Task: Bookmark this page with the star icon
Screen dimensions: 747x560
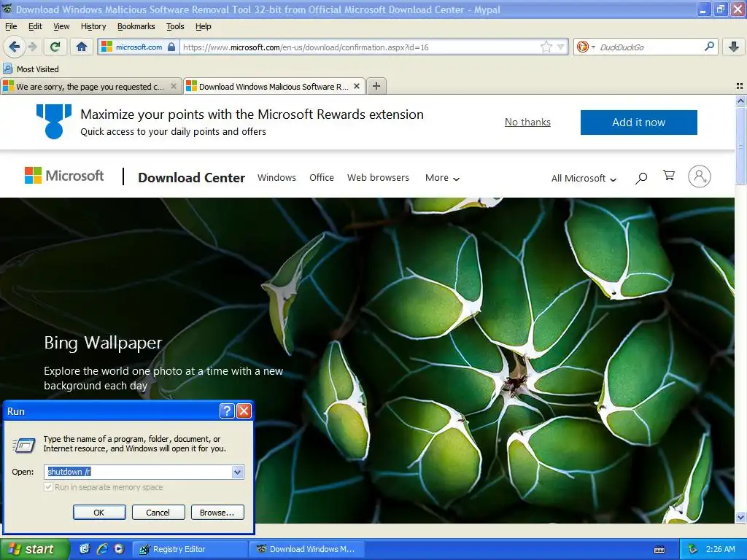Action: pyautogui.click(x=546, y=47)
